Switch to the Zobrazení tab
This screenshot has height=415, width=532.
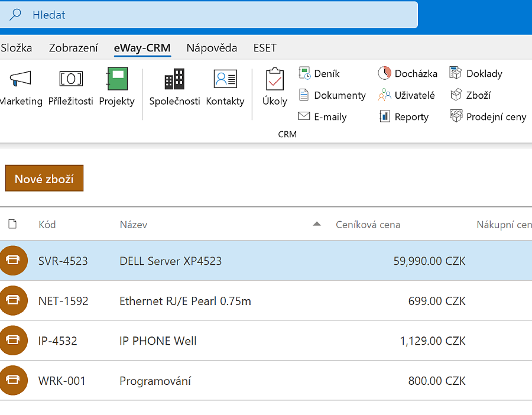click(73, 48)
